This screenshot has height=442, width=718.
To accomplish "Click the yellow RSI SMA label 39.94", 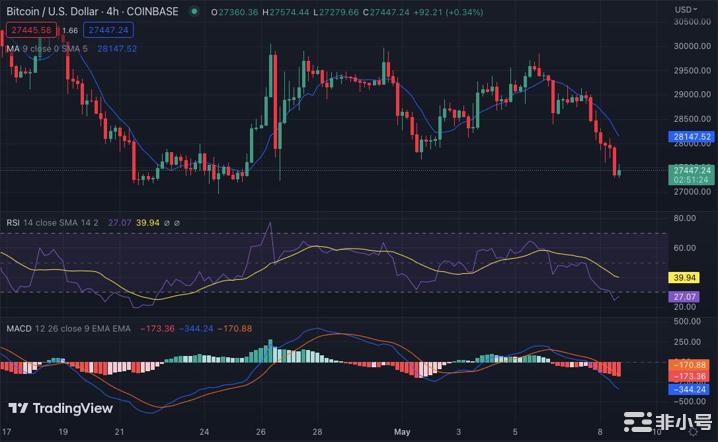I will click(x=686, y=278).
